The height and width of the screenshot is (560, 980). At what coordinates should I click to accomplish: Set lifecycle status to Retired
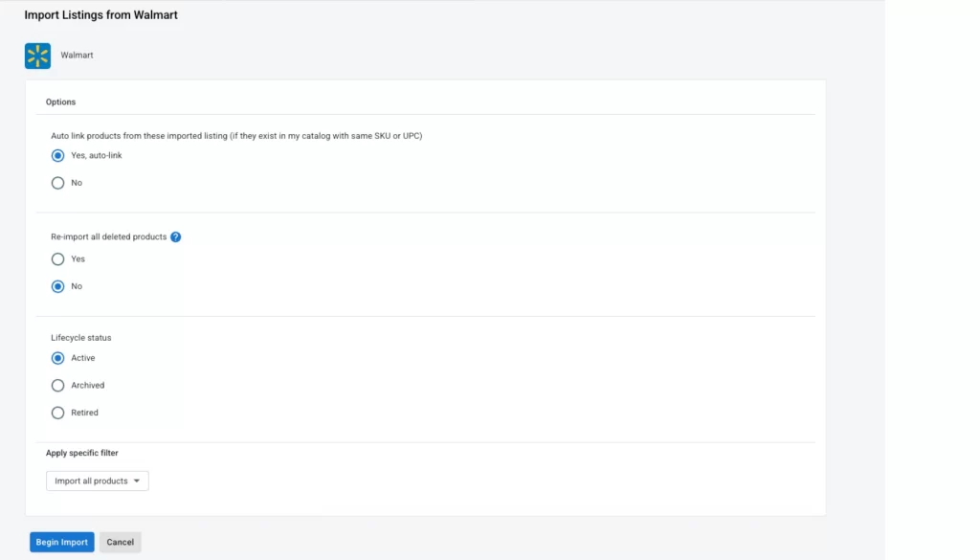pyautogui.click(x=57, y=414)
